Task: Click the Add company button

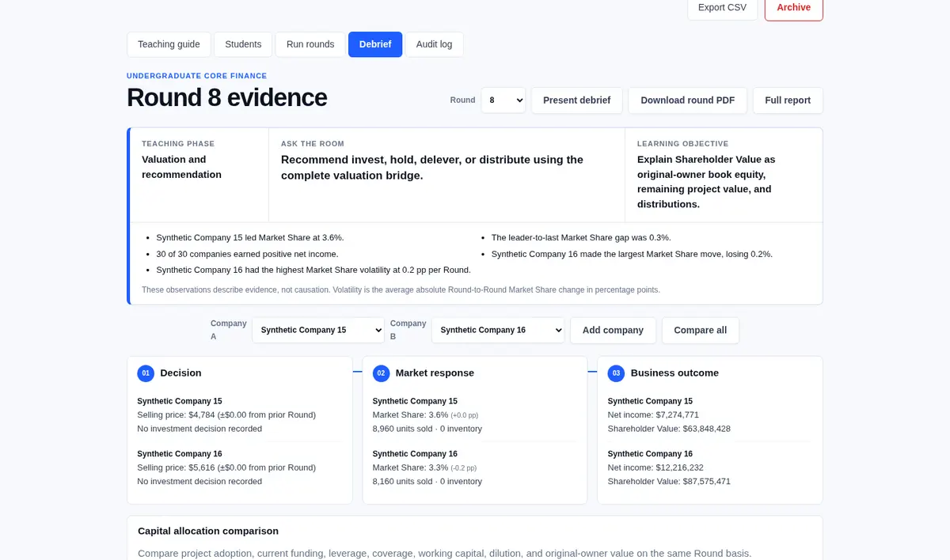Action: 613,330
